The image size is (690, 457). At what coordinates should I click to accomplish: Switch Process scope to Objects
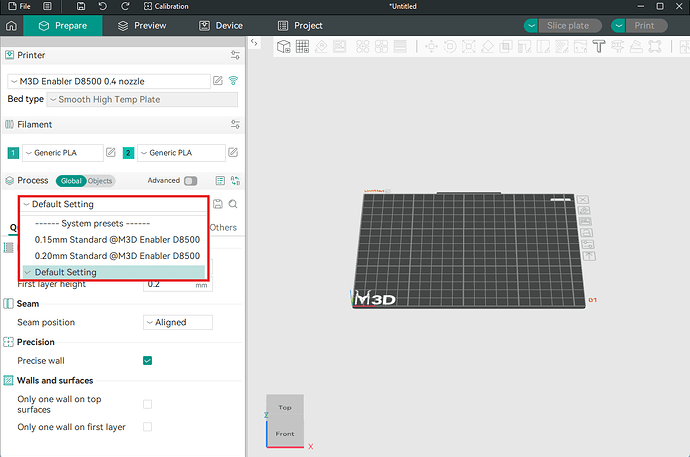(100, 181)
